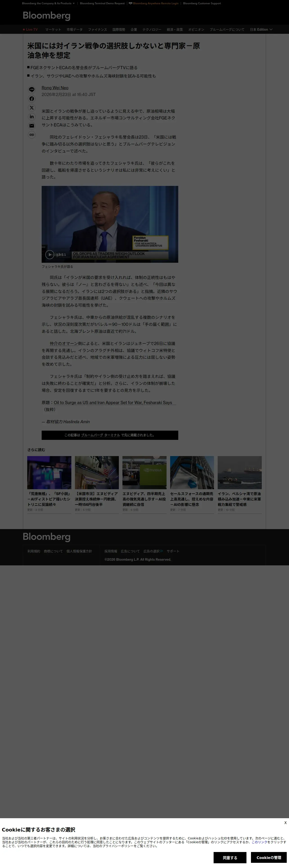Click the 同意する cookie button

point(230,858)
